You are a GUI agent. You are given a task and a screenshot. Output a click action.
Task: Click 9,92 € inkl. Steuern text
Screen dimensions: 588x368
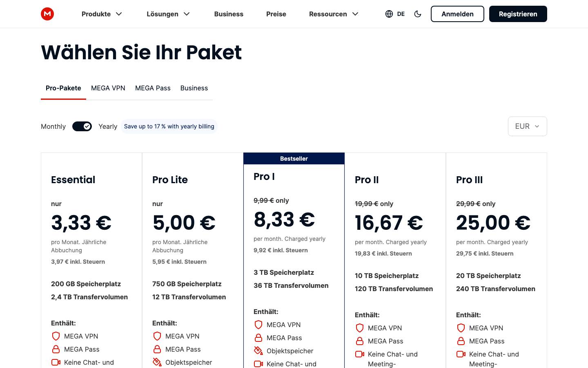coord(281,250)
